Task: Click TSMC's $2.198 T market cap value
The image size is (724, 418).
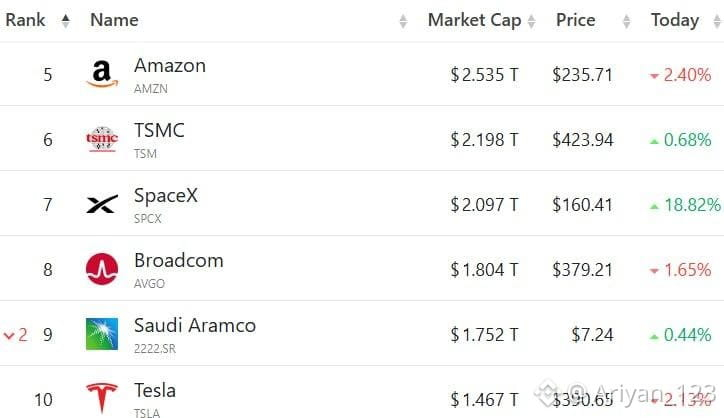Action: (485, 139)
